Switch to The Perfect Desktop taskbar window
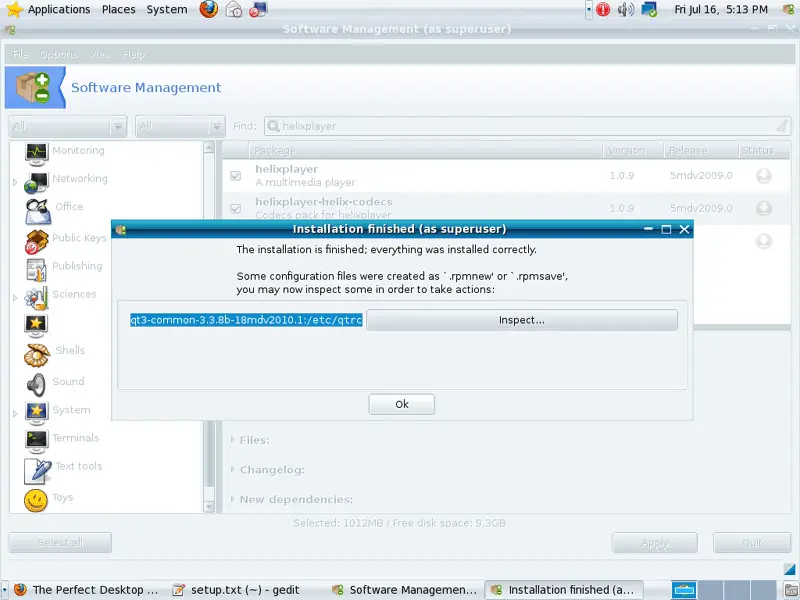The height and width of the screenshot is (600, 800). click(x=86, y=590)
